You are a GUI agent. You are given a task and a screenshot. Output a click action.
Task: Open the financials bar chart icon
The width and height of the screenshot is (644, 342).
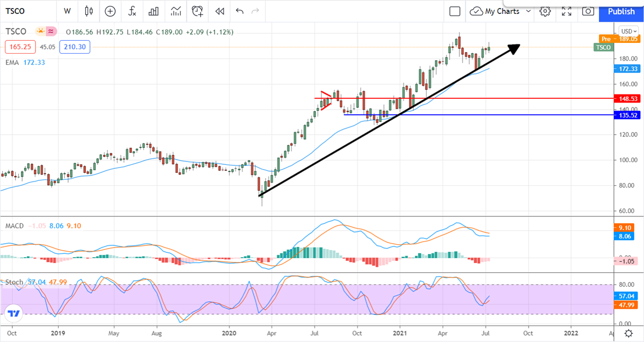coord(154,11)
